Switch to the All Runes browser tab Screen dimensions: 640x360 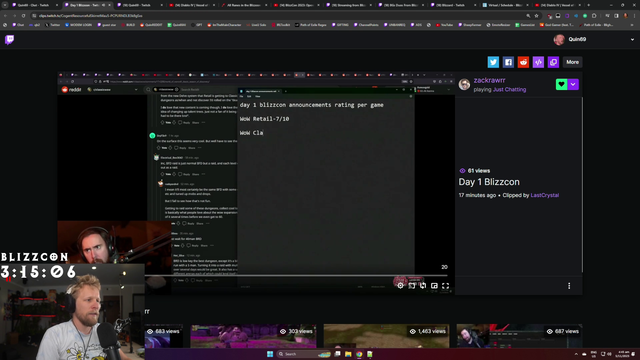(x=244, y=5)
